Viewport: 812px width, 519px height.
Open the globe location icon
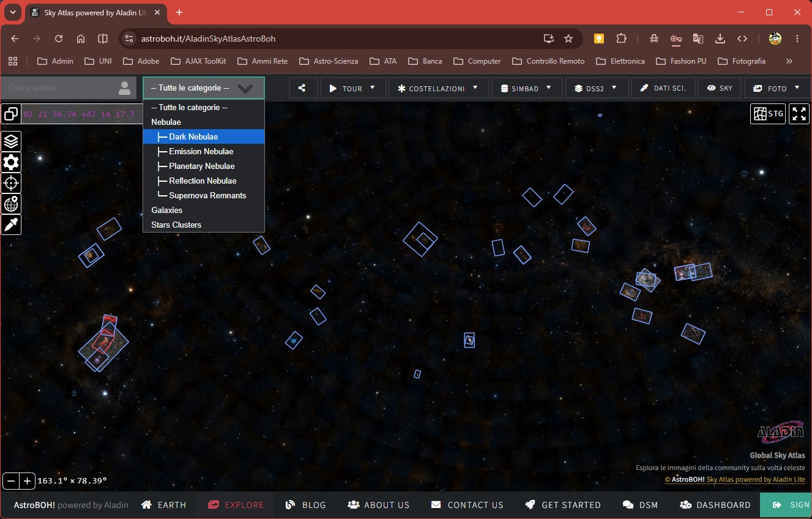(11, 204)
